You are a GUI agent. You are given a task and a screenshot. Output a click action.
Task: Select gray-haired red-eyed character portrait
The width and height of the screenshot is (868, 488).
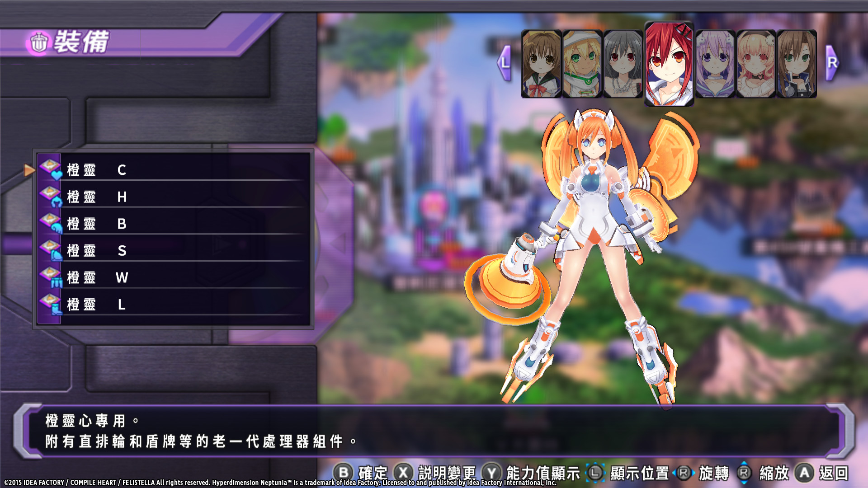point(623,64)
